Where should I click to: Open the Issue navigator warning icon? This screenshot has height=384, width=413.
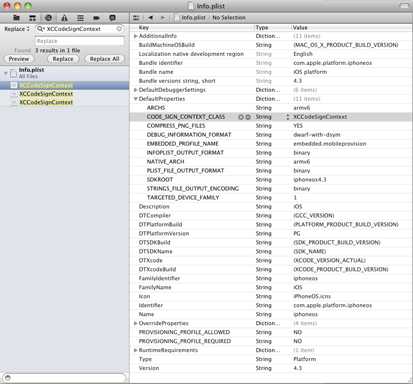coord(64,18)
